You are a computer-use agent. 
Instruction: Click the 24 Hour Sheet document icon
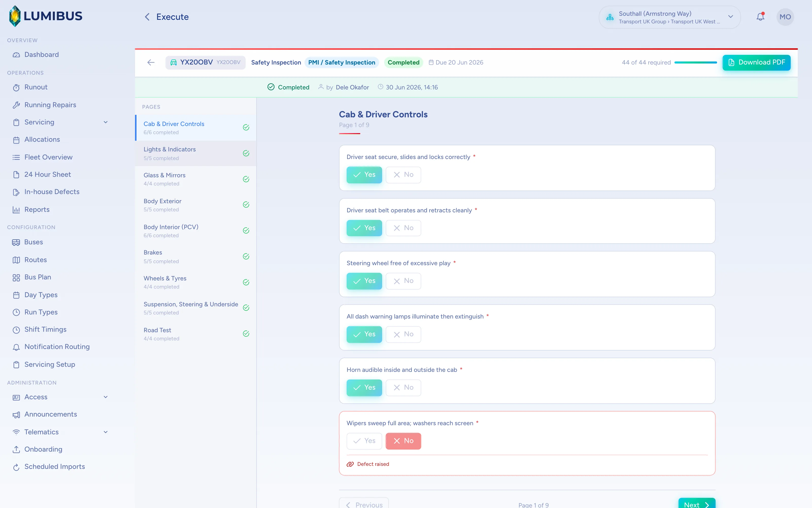click(x=16, y=175)
